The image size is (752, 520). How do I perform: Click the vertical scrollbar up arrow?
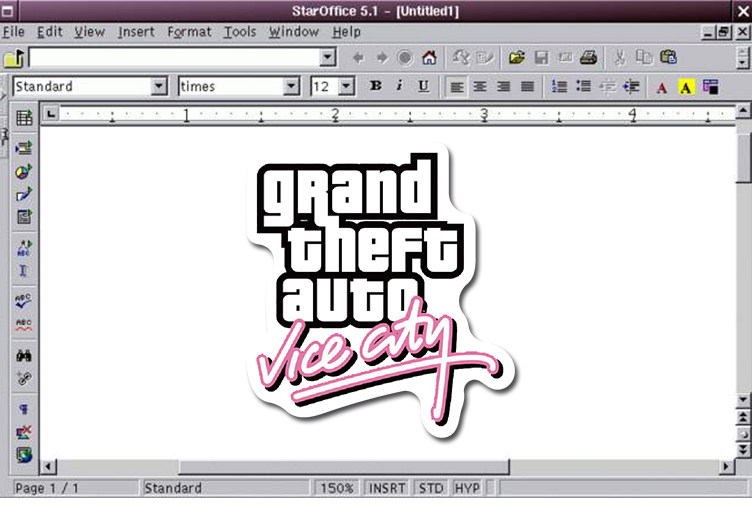coord(742,111)
